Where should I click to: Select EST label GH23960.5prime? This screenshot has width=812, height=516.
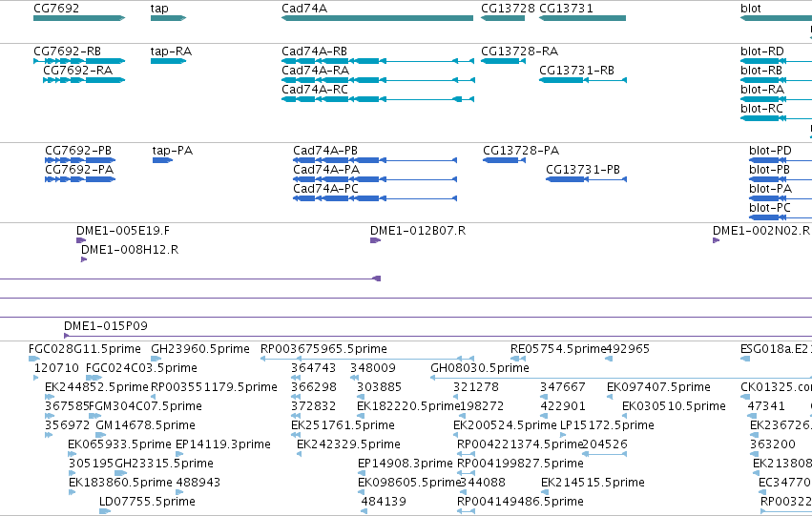click(x=199, y=349)
